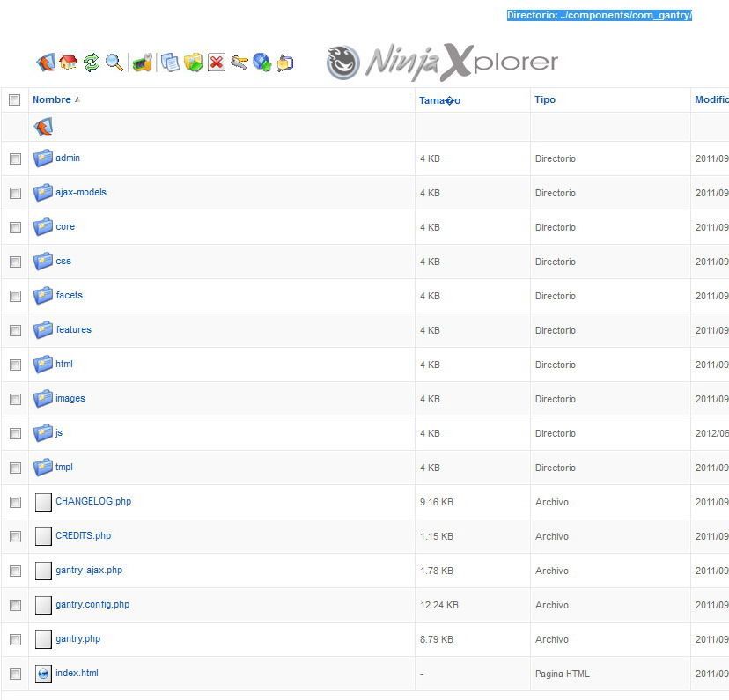Move selected items with the folder arrow icon
Image resolution: width=729 pixels, height=700 pixels.
(193, 63)
